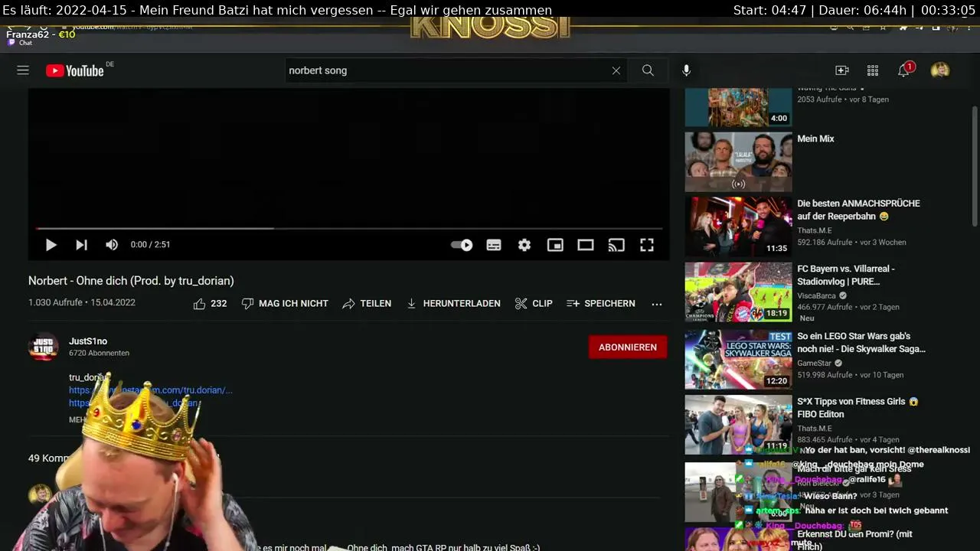The height and width of the screenshot is (551, 980).
Task: Save the video with SPEICHERN
Action: click(601, 304)
